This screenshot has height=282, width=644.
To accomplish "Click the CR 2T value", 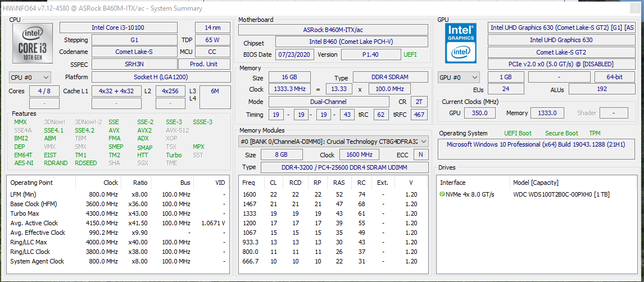I will coord(418,102).
